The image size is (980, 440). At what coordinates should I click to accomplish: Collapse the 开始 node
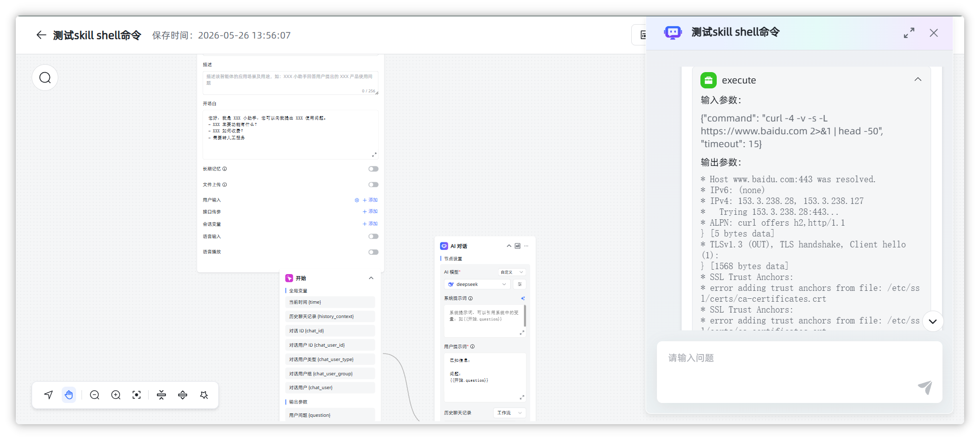371,279
